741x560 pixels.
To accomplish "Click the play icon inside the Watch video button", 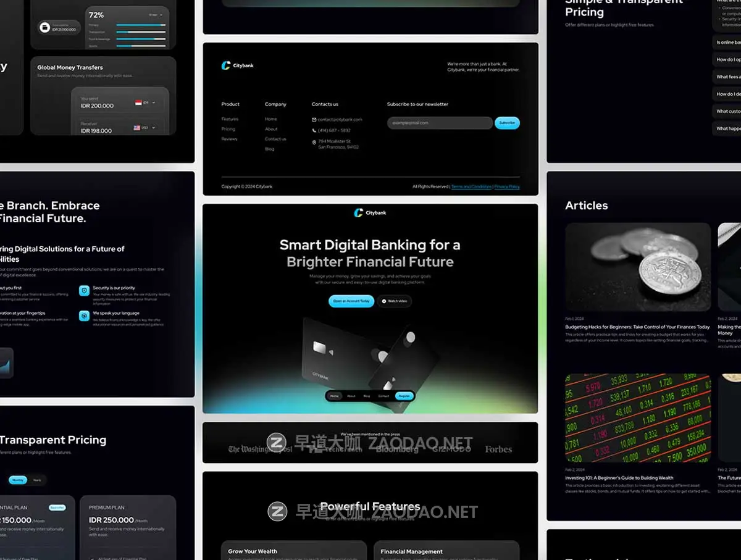I will [383, 301].
